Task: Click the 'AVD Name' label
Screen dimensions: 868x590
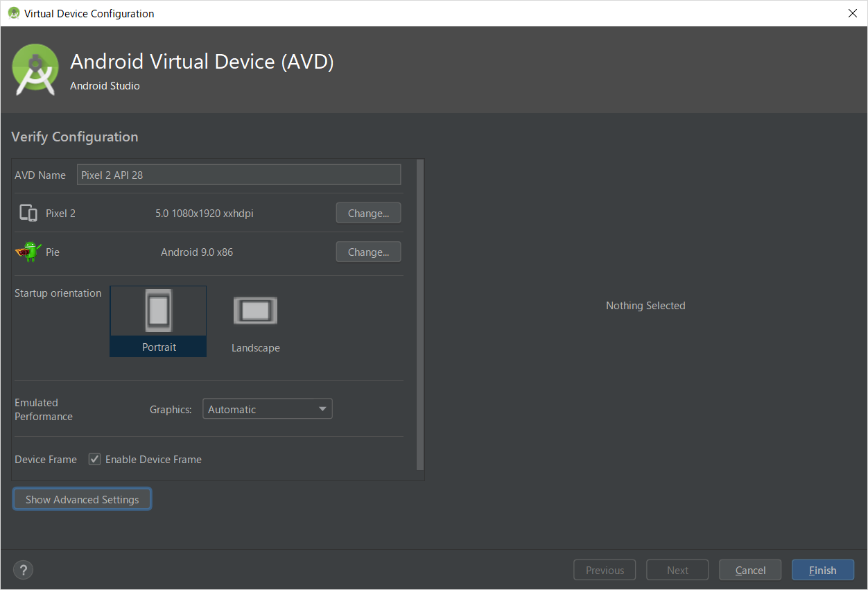Action: pos(40,175)
